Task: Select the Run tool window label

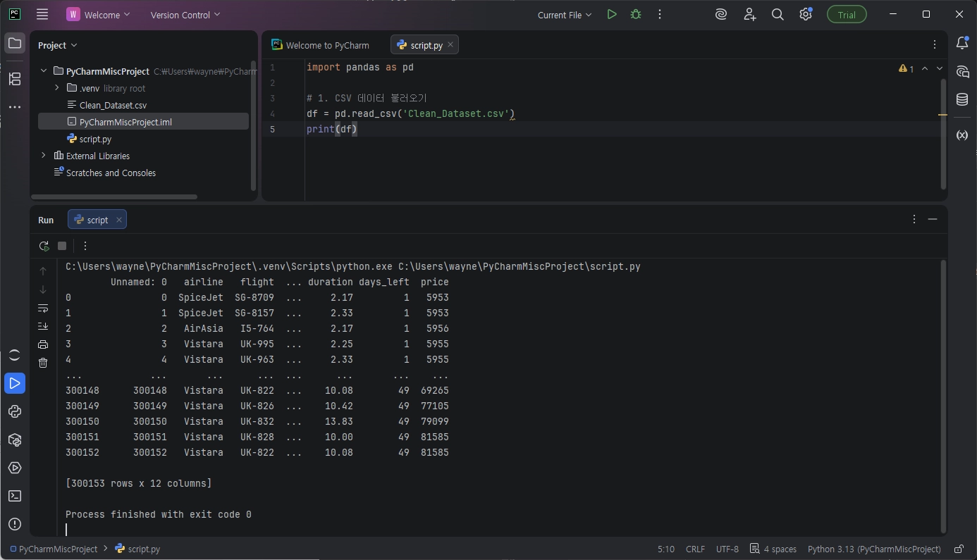Action: pos(46,220)
